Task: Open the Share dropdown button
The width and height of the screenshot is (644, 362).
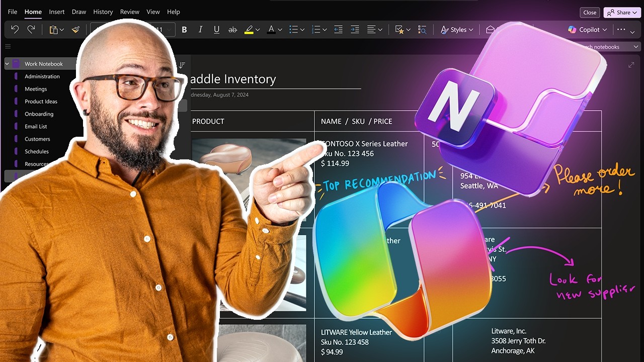Action: click(622, 13)
